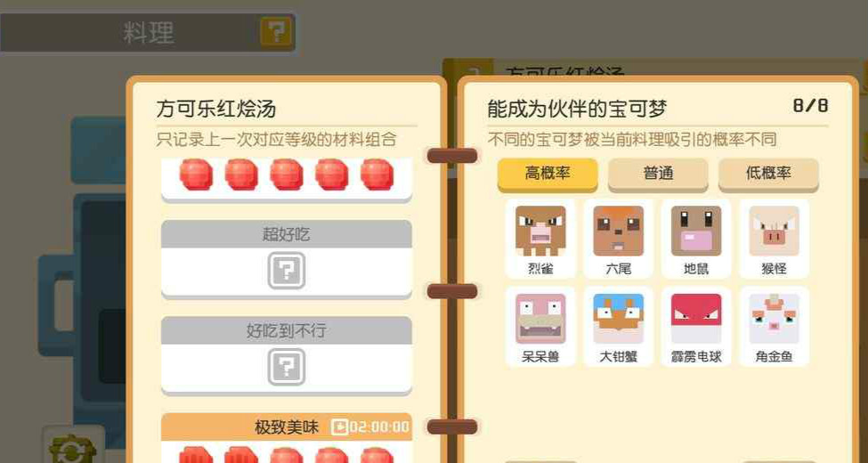Switch to the 高概率 tab

click(x=548, y=174)
